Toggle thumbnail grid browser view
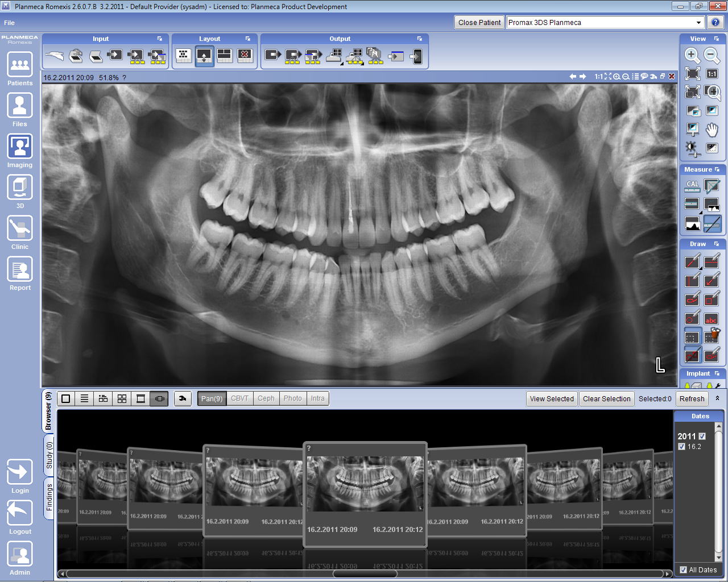 (122, 398)
